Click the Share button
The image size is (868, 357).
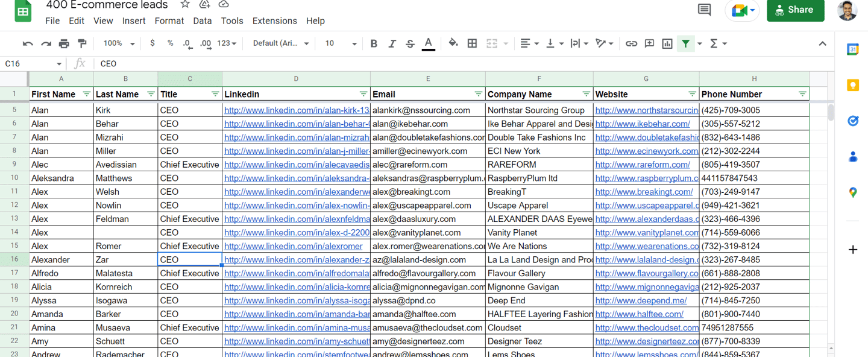795,10
